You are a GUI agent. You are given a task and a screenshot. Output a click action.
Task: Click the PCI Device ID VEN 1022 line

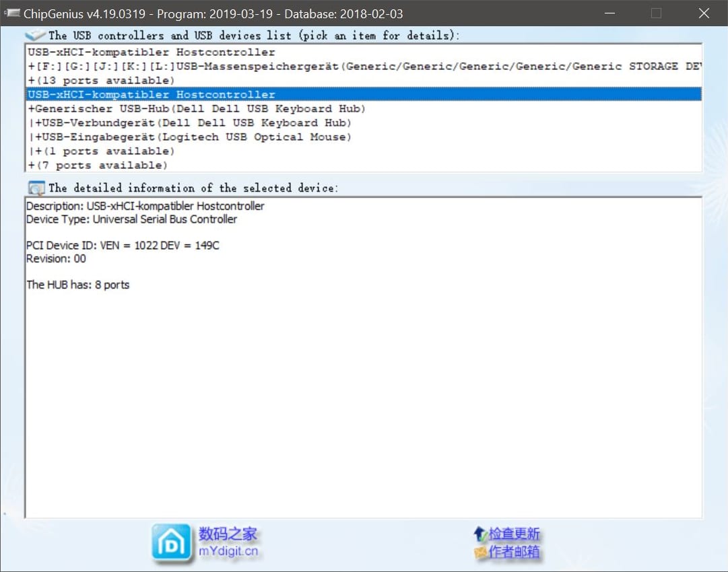(x=123, y=246)
